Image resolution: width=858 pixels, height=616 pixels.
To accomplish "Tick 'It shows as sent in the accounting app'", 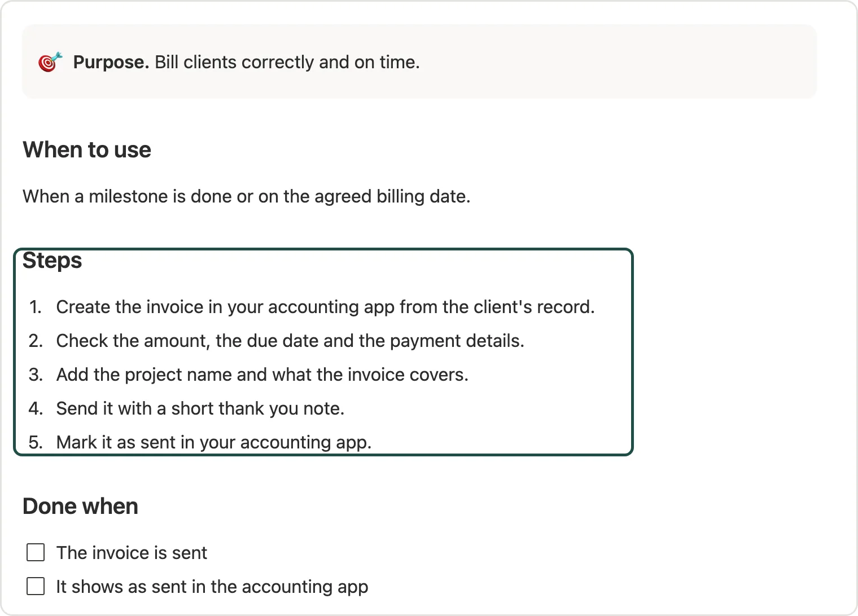I will click(x=36, y=586).
